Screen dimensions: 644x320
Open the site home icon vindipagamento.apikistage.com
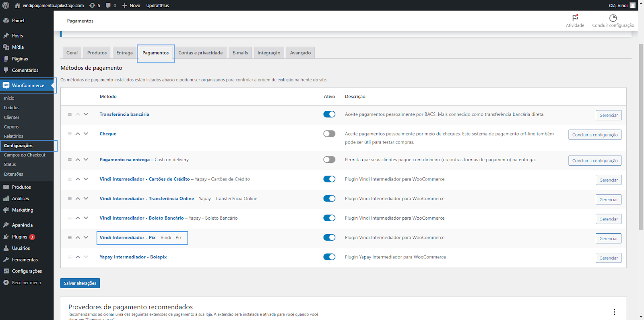click(17, 5)
